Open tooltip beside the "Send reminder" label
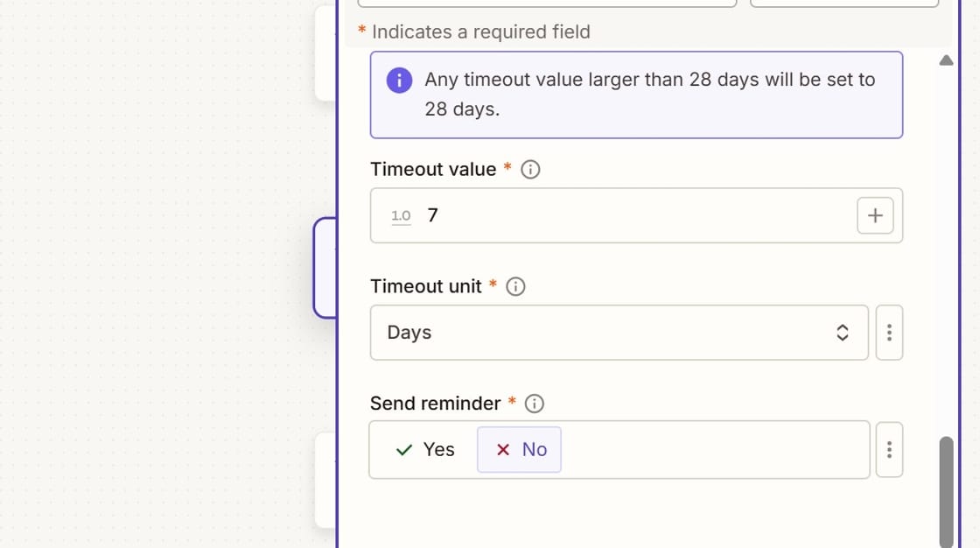The width and height of the screenshot is (980, 548). click(535, 404)
